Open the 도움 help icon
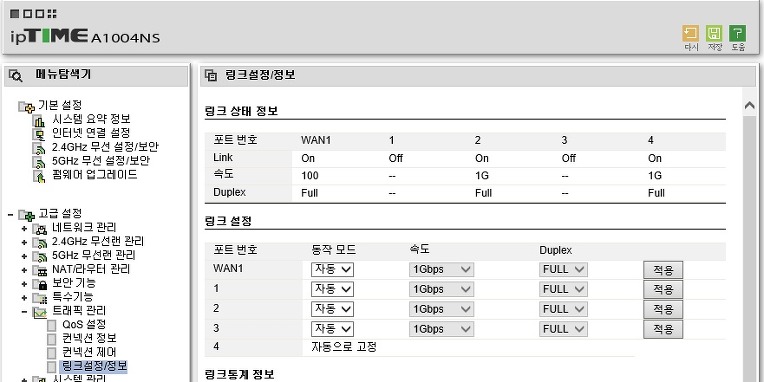The width and height of the screenshot is (764, 382). coord(737,34)
